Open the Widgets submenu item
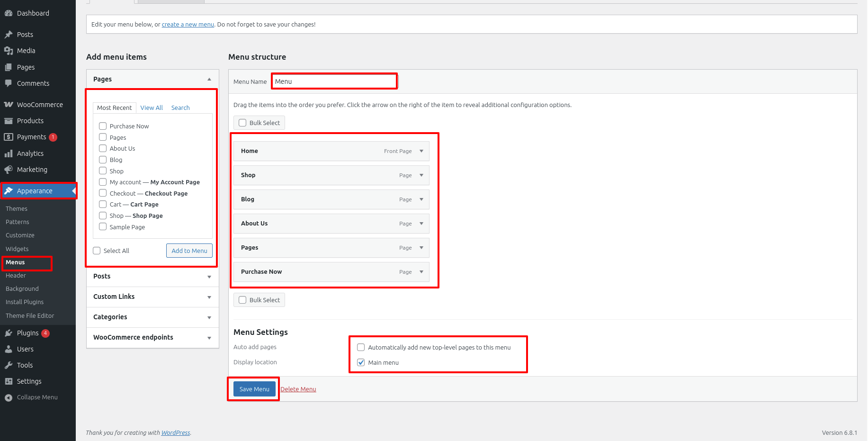 pyautogui.click(x=17, y=249)
